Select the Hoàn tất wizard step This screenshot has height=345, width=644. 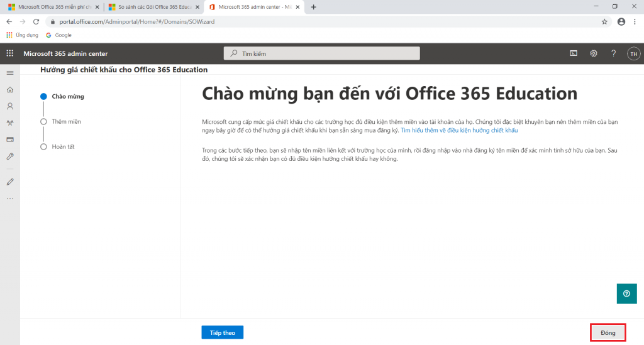point(57,146)
